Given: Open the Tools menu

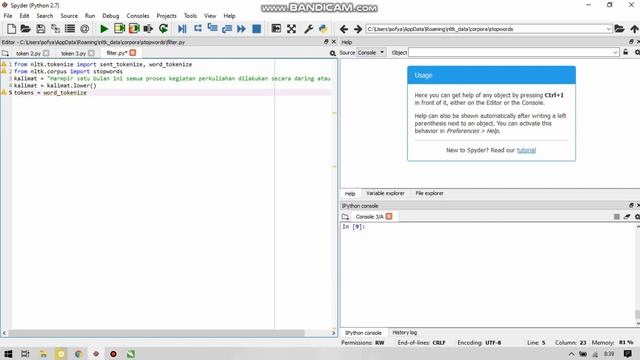Looking at the screenshot, I should point(190,16).
